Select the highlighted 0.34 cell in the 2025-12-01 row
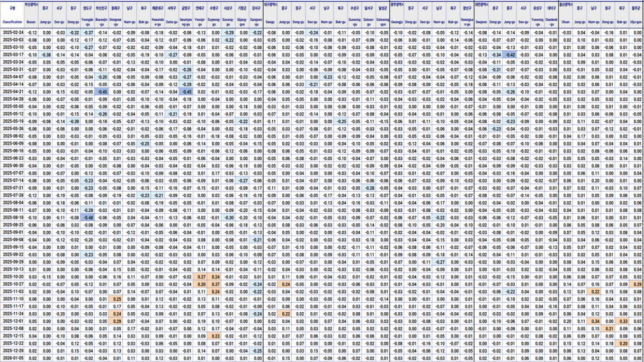The height and width of the screenshot is (362, 644). pos(594,321)
